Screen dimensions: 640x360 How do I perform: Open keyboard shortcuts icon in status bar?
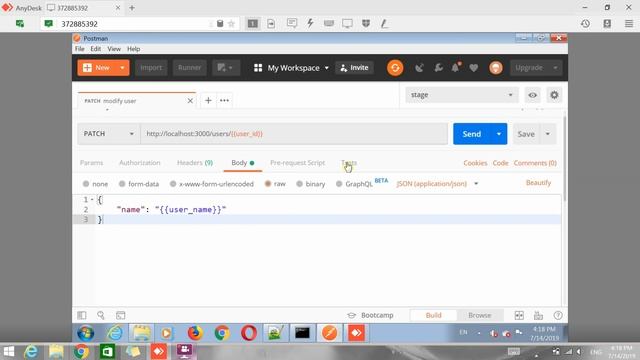(x=538, y=315)
